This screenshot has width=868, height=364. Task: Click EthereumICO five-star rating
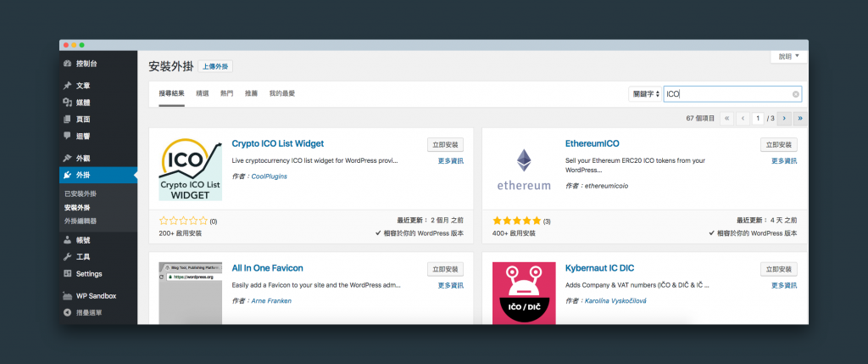[x=516, y=221]
